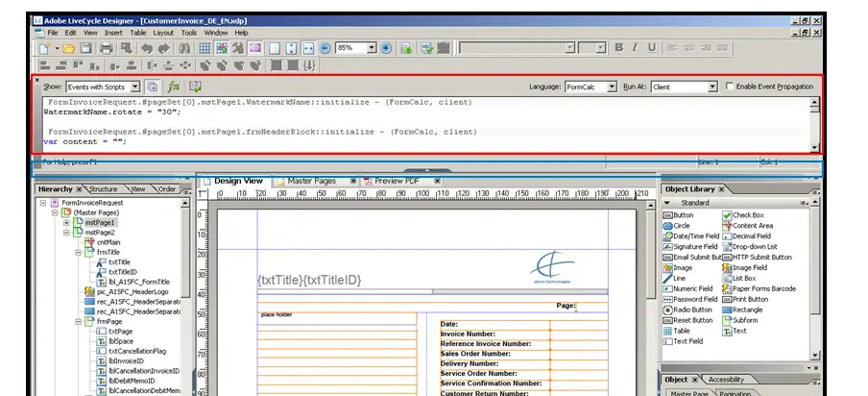
Task: Switch to the Order palette tab
Action: pos(167,188)
